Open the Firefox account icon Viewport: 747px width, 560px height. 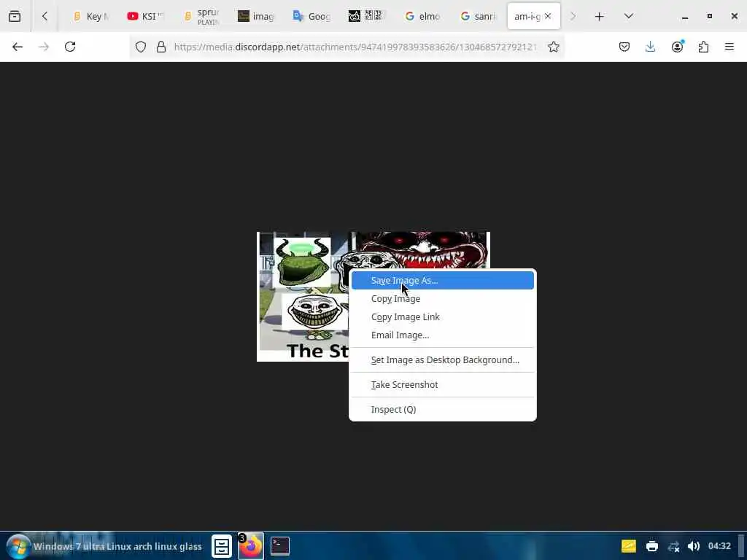pyautogui.click(x=677, y=47)
